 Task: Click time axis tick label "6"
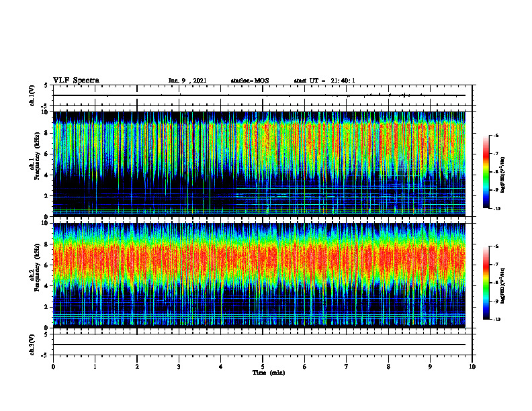[x=305, y=367]
